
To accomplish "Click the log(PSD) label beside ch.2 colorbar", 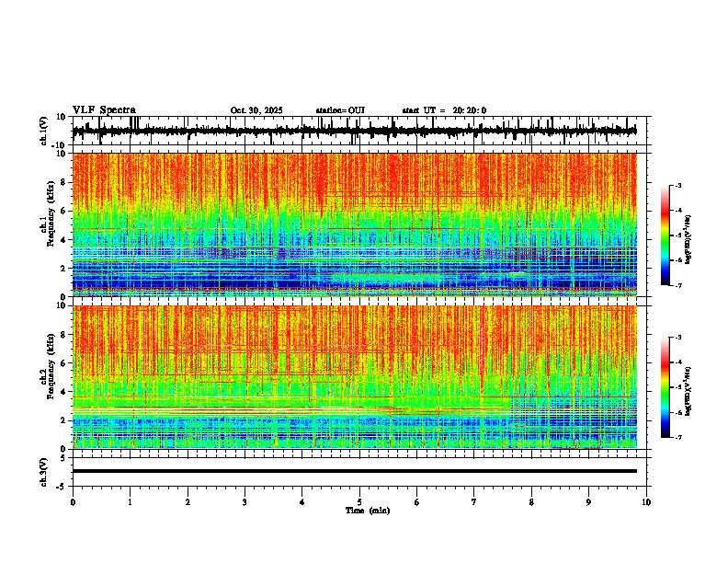I will tap(688, 391).
